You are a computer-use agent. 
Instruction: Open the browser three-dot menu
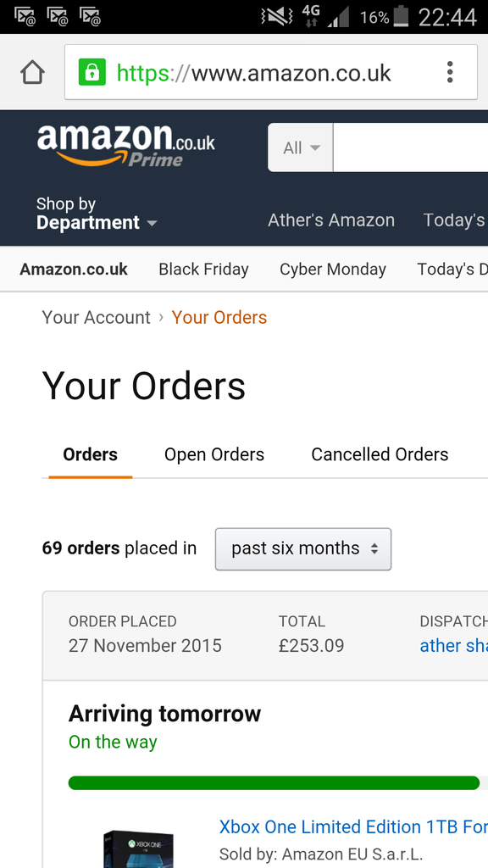coord(450,72)
